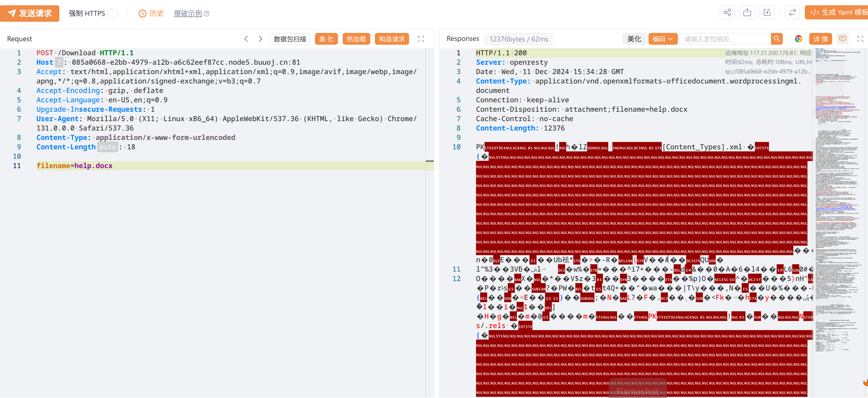
Task: Click the [Content_Types].xml text in response body
Action: (702, 147)
